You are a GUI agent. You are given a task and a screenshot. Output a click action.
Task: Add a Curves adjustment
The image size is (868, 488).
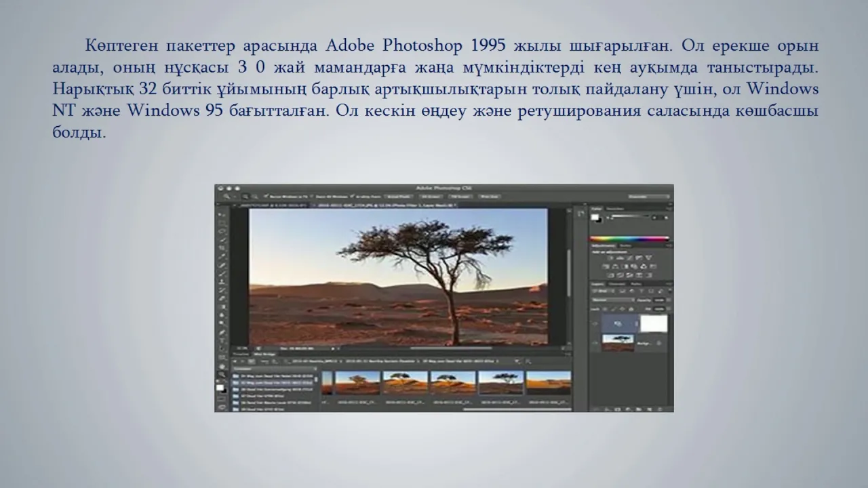(629, 258)
